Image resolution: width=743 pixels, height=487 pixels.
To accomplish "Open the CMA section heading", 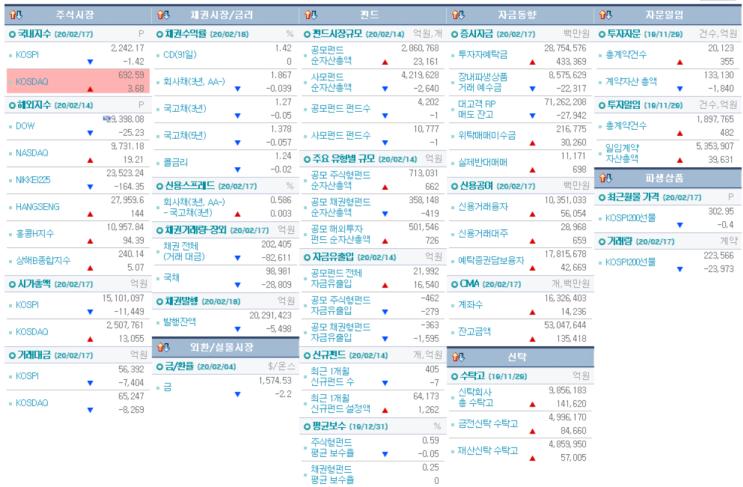I will coord(469,284).
